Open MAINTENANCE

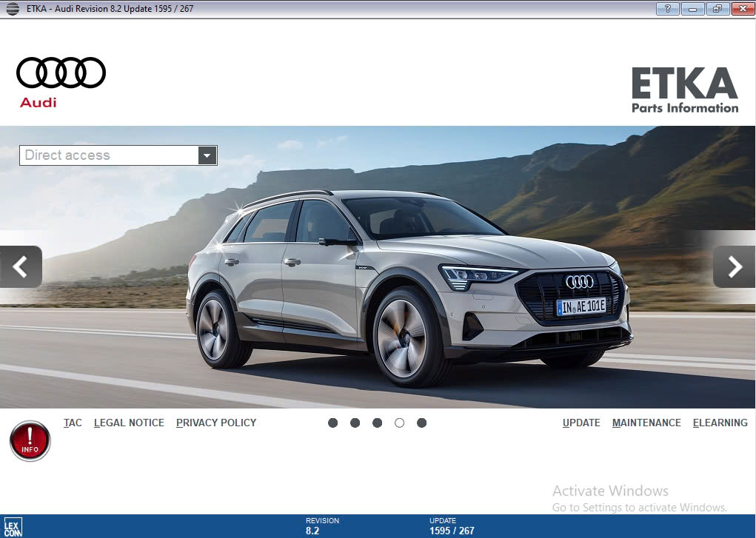click(646, 423)
